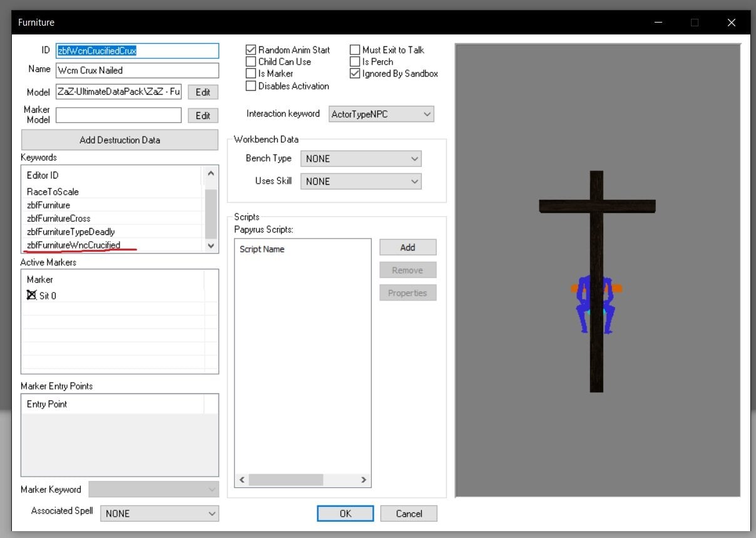The width and height of the screenshot is (756, 538).
Task: Open the Bench Type dropdown
Action: pos(361,158)
